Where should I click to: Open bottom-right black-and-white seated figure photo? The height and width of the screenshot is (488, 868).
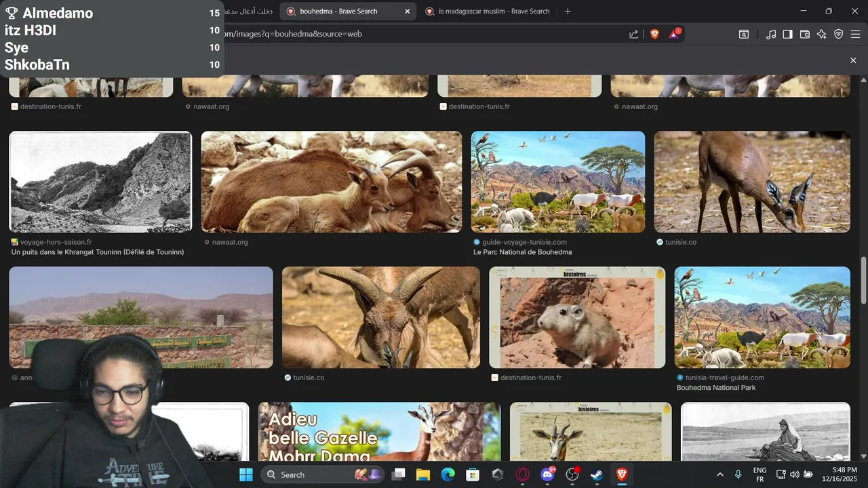pos(766,432)
